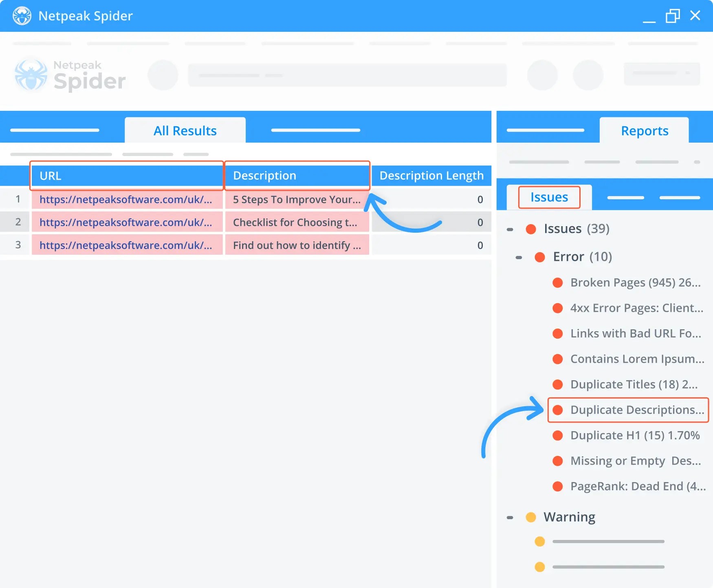This screenshot has height=588, width=713.
Task: Click the red dot beside Missing or Empty Descriptions
Action: (x=557, y=461)
